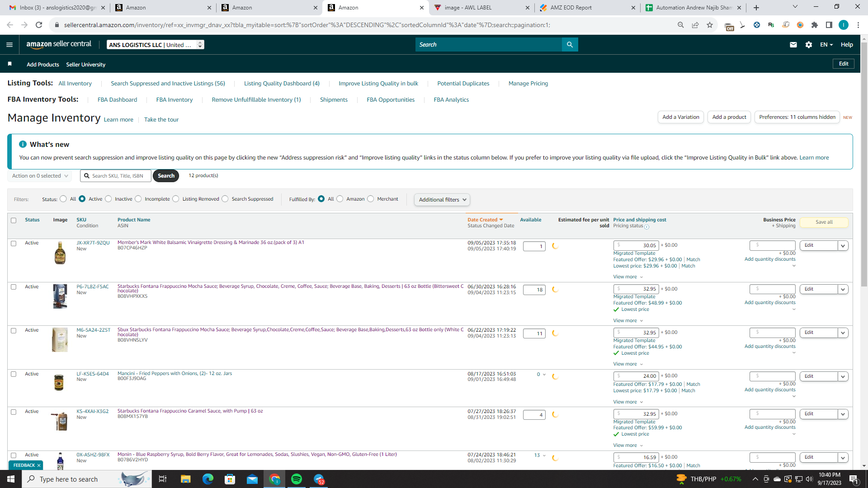Expand View more for Member's Mark Vinaigrette
The height and width of the screenshot is (488, 868).
[x=628, y=277]
